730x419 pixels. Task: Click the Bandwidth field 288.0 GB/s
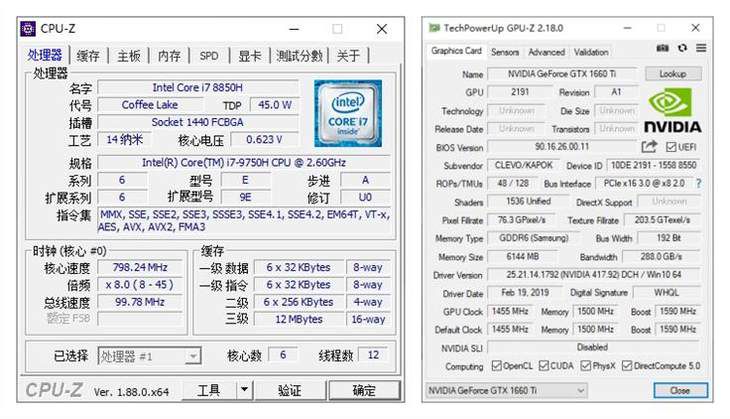[661, 257]
